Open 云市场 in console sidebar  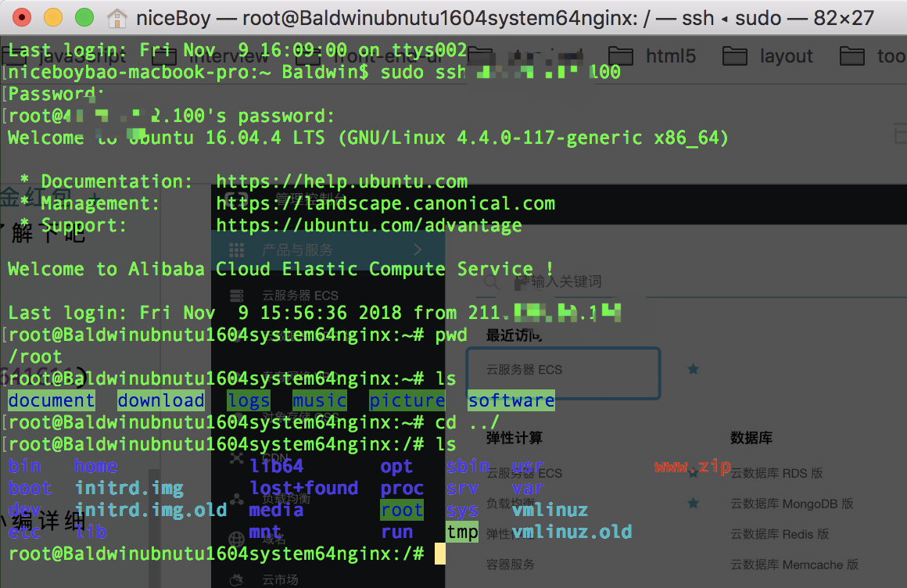pos(280,579)
